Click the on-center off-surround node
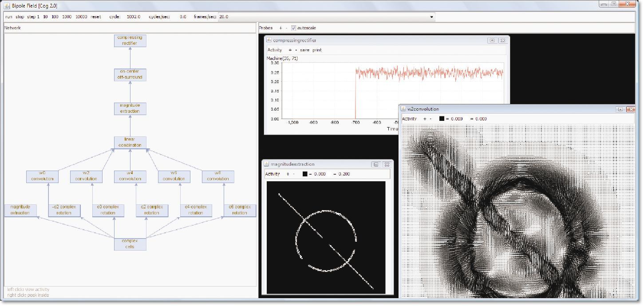Screen dimensions: 644x307 (x=130, y=75)
